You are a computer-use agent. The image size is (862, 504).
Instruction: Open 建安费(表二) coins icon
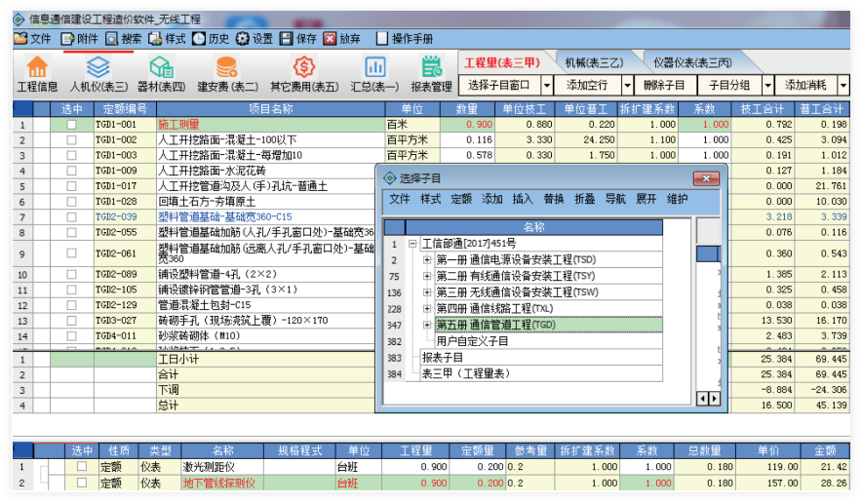(227, 67)
